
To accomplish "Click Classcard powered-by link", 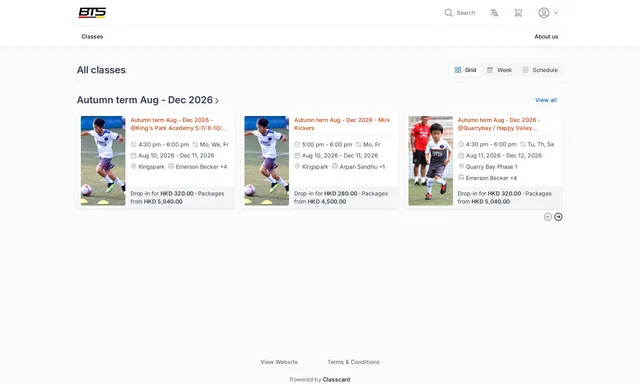I will point(336,380).
